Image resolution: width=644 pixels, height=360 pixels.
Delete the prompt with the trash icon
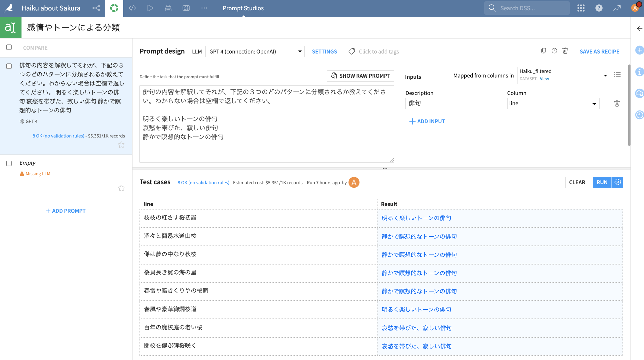[x=565, y=51]
